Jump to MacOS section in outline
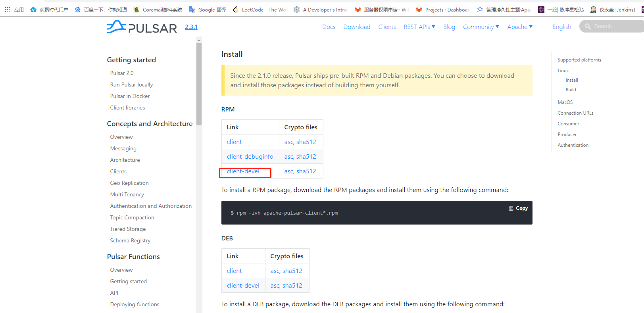 (565, 102)
